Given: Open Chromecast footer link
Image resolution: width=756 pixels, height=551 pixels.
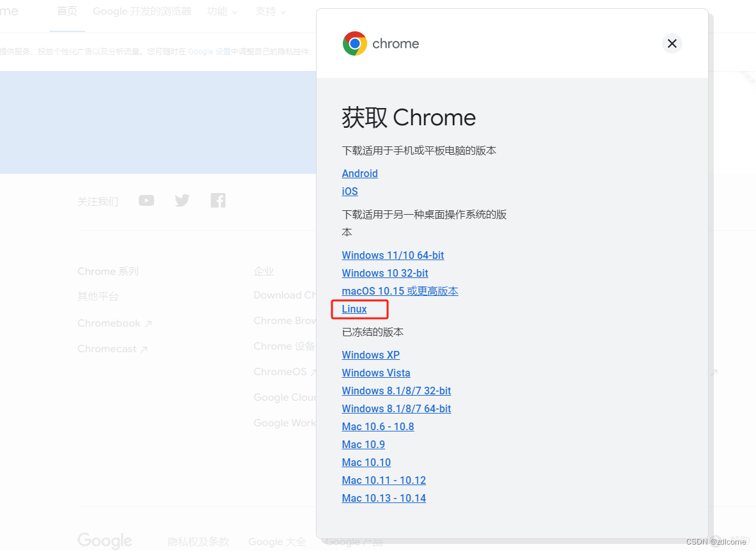Looking at the screenshot, I should [113, 349].
